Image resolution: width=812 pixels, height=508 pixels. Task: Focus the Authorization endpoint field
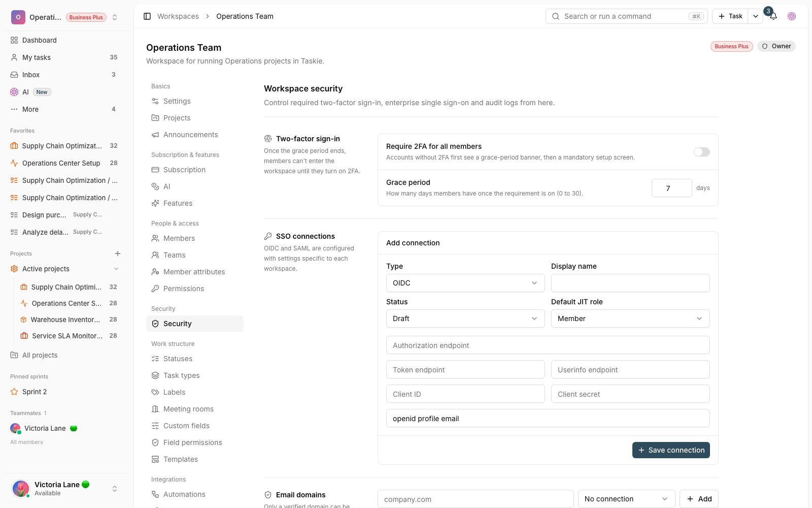[x=548, y=345]
